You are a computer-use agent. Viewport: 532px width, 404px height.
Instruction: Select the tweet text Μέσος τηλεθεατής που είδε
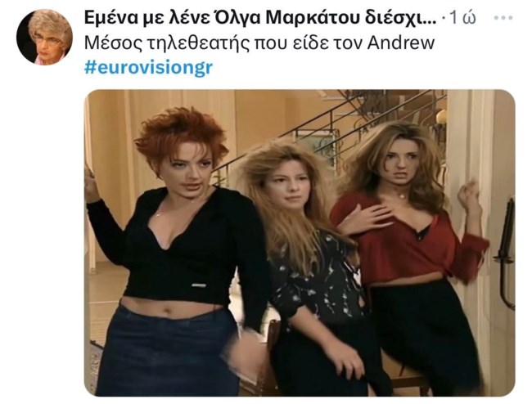[x=223, y=43]
